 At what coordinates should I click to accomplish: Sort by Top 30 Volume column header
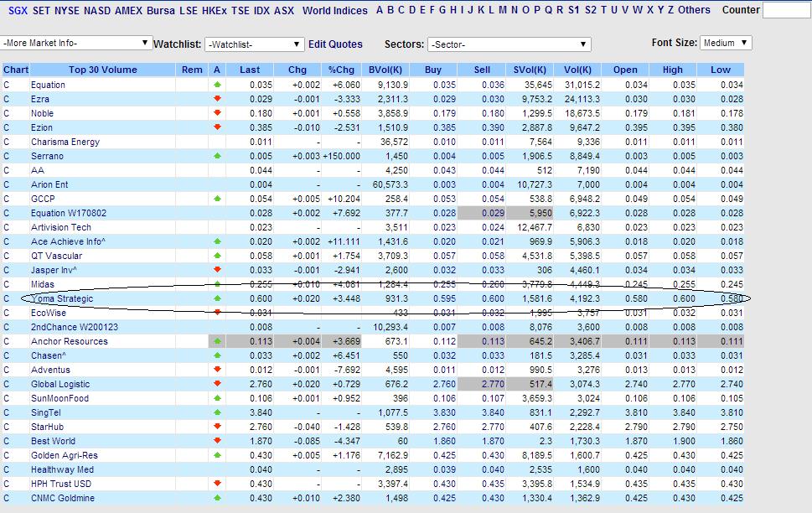coord(102,70)
